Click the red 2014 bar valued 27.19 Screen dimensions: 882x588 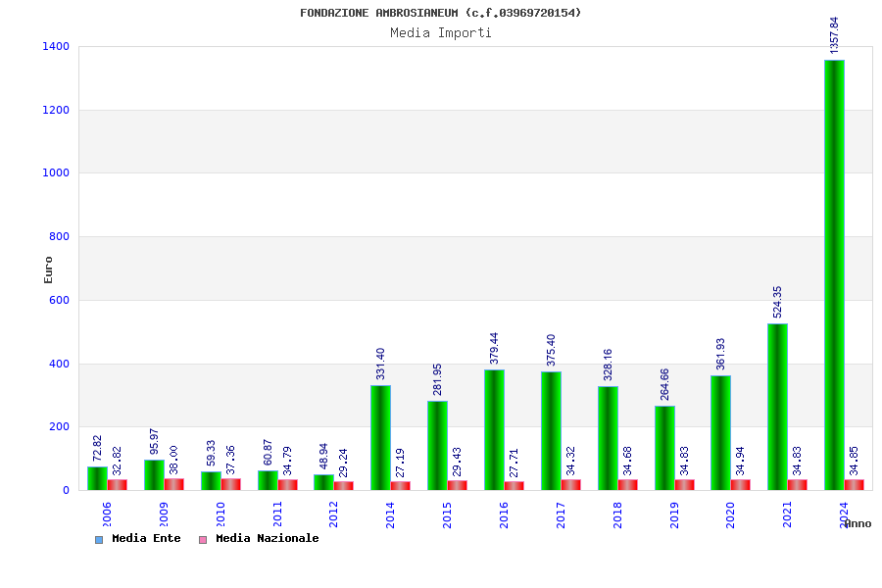pos(400,486)
